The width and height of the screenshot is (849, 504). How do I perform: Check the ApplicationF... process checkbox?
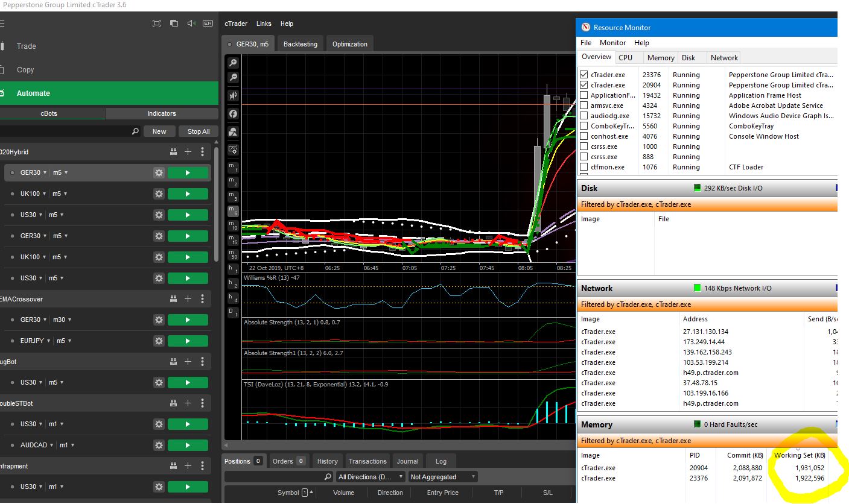[583, 95]
